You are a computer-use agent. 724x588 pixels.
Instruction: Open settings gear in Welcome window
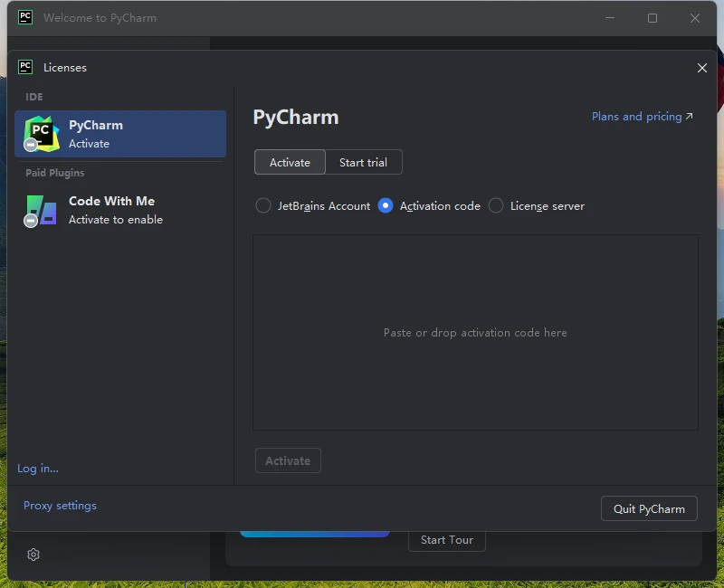33,555
